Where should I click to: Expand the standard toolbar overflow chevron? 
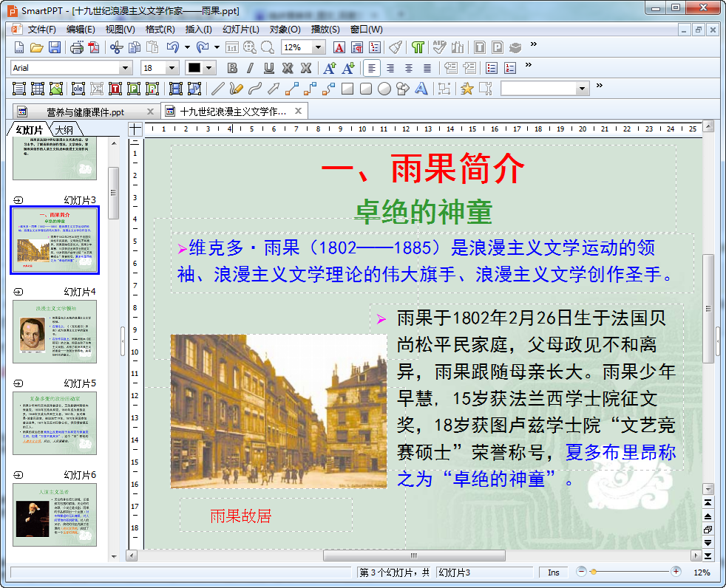(x=533, y=44)
